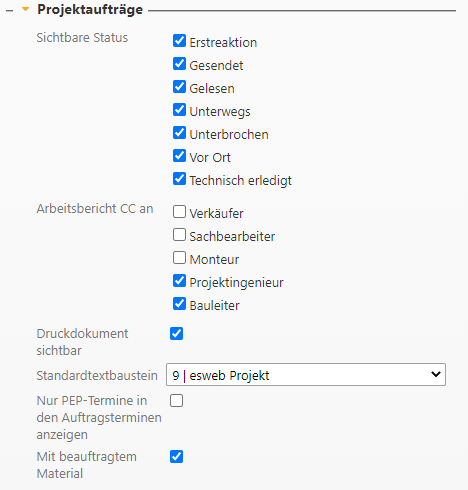Uncheck the Projektingenieur checkbox

(x=179, y=281)
